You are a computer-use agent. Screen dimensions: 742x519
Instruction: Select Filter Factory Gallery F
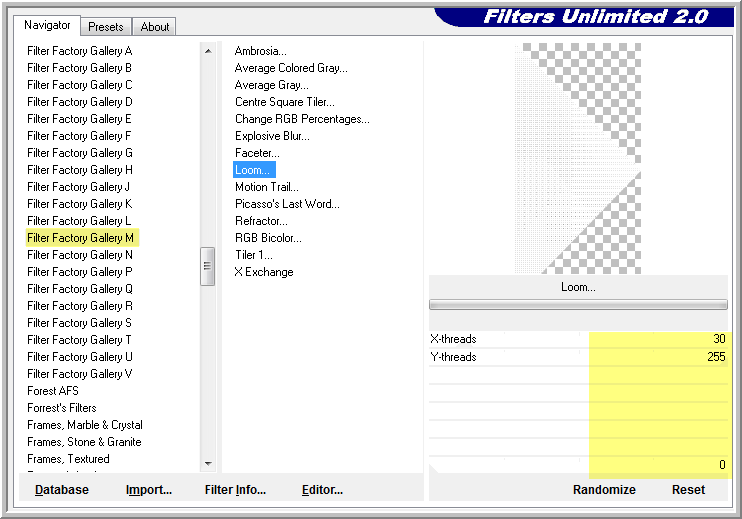coord(79,136)
